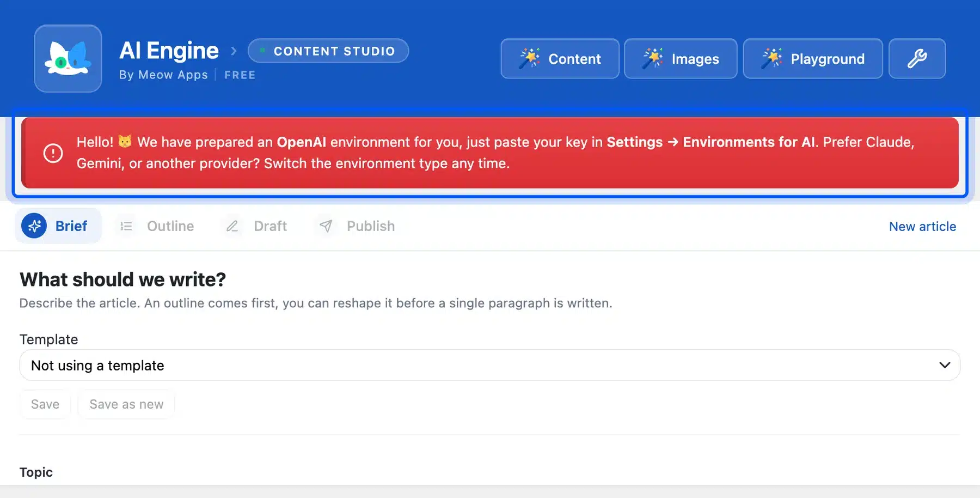Click the Outline list icon
Screen dimensions: 980x498
[x=126, y=226]
